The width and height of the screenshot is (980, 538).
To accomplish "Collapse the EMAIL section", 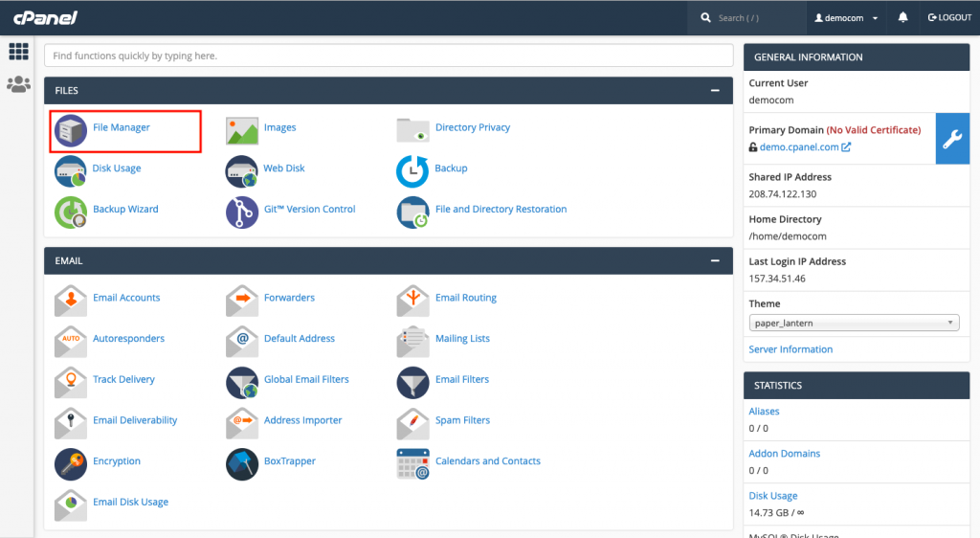I will (715, 260).
